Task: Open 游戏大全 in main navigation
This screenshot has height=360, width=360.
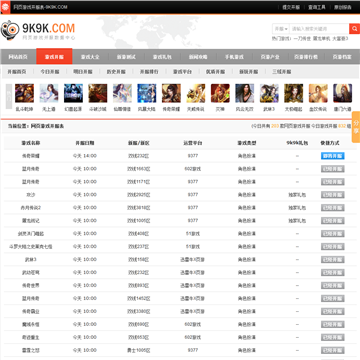Action: 90,57
